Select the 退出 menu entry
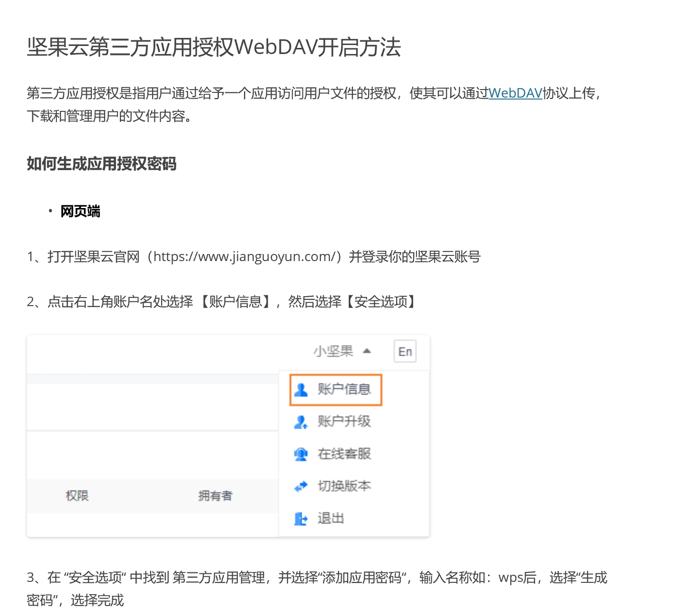The width and height of the screenshot is (687, 616). coord(319,519)
